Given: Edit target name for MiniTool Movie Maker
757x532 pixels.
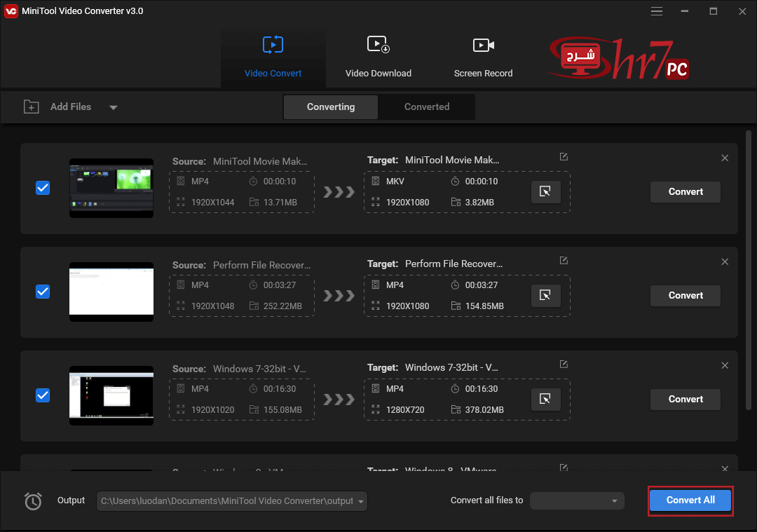Looking at the screenshot, I should click(x=564, y=157).
